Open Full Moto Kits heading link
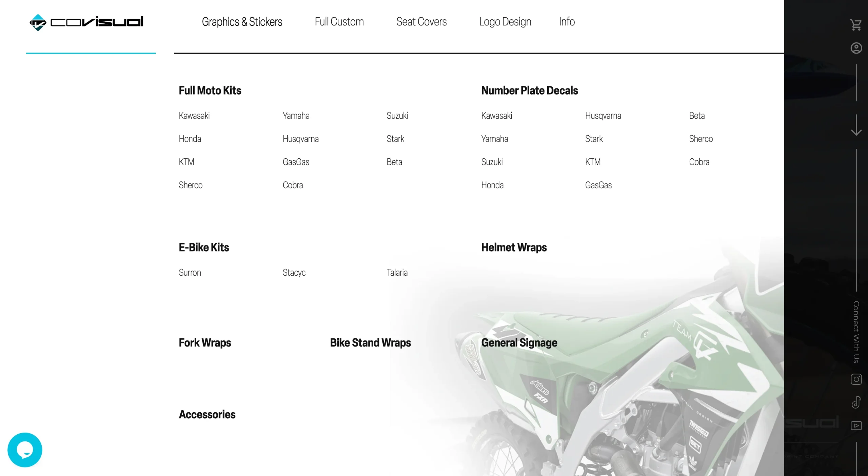Screen dimensions: 868x476 pyautogui.click(x=210, y=91)
